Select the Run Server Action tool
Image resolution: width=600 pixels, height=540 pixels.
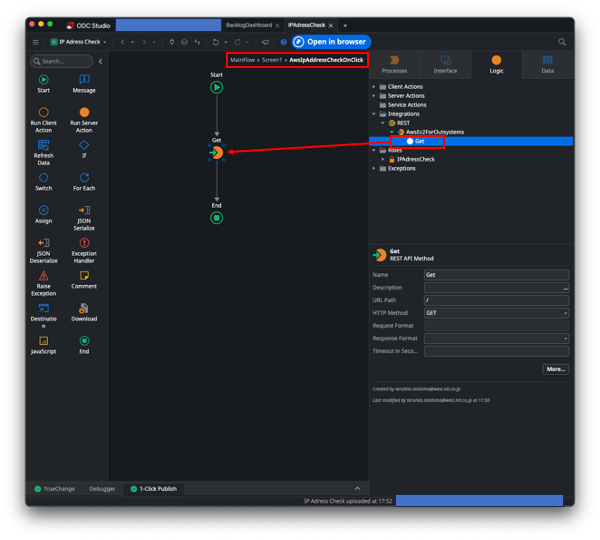tap(84, 117)
